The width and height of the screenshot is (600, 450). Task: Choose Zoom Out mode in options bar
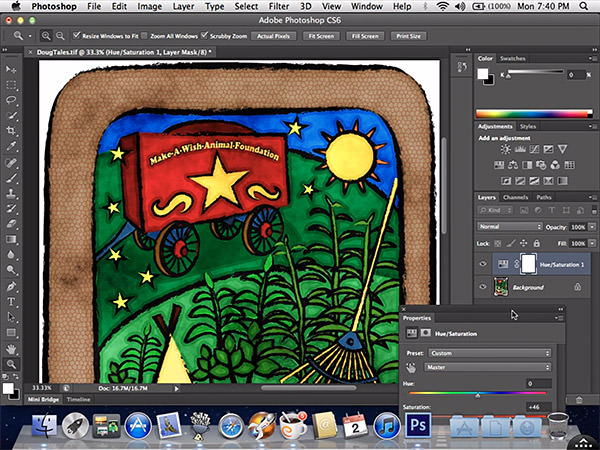pyautogui.click(x=60, y=36)
